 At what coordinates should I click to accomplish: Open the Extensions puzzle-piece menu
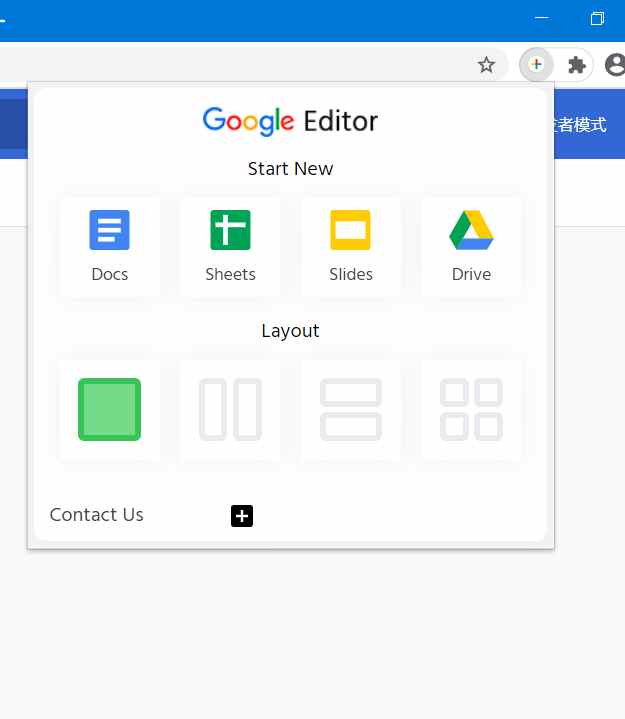(576, 65)
